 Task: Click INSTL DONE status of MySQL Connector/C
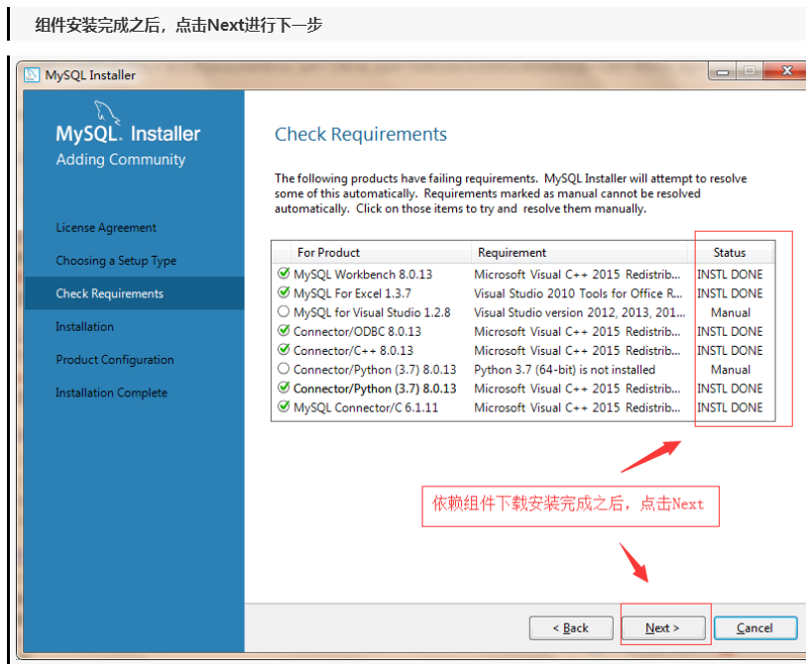tap(730, 407)
